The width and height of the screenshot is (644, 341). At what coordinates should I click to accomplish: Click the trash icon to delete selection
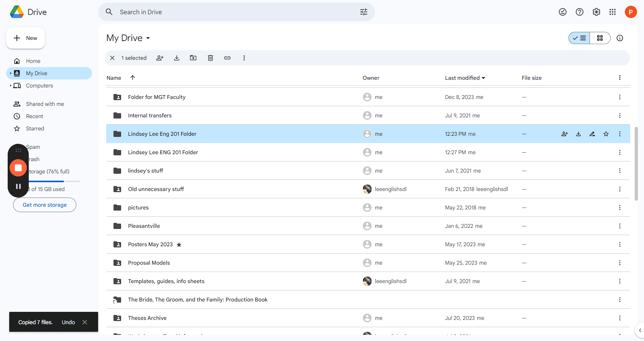(210, 58)
